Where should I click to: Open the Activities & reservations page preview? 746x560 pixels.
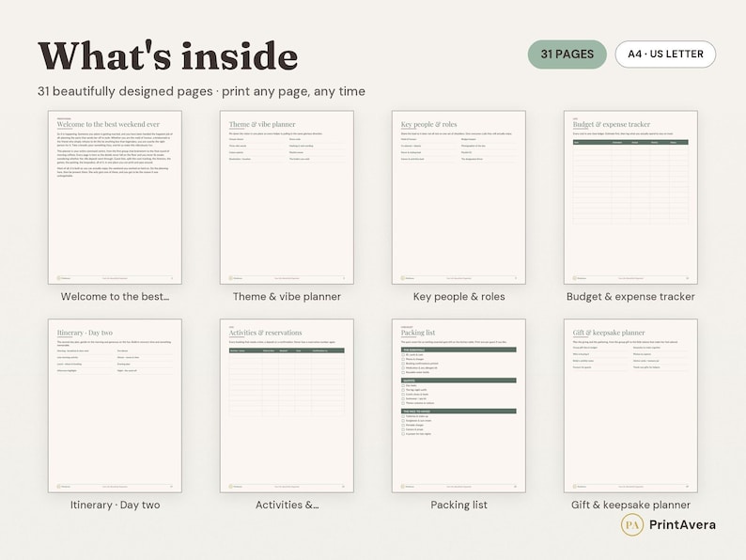287,405
